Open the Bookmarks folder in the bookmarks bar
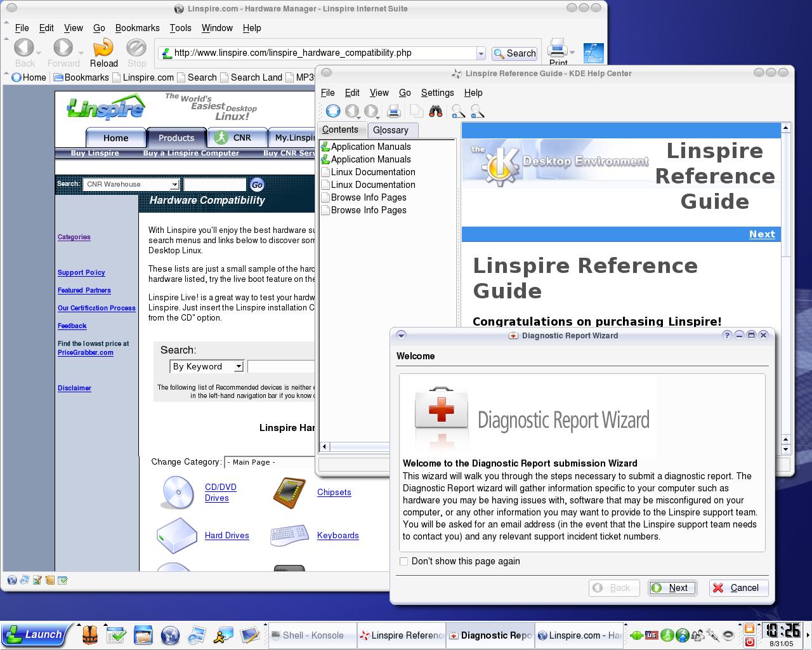 (81, 77)
